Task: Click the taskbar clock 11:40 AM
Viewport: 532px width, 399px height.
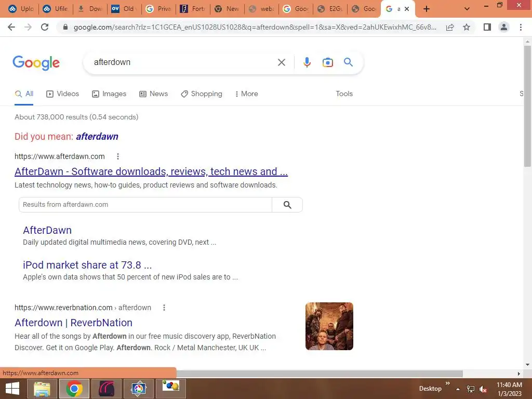Action: point(509,385)
